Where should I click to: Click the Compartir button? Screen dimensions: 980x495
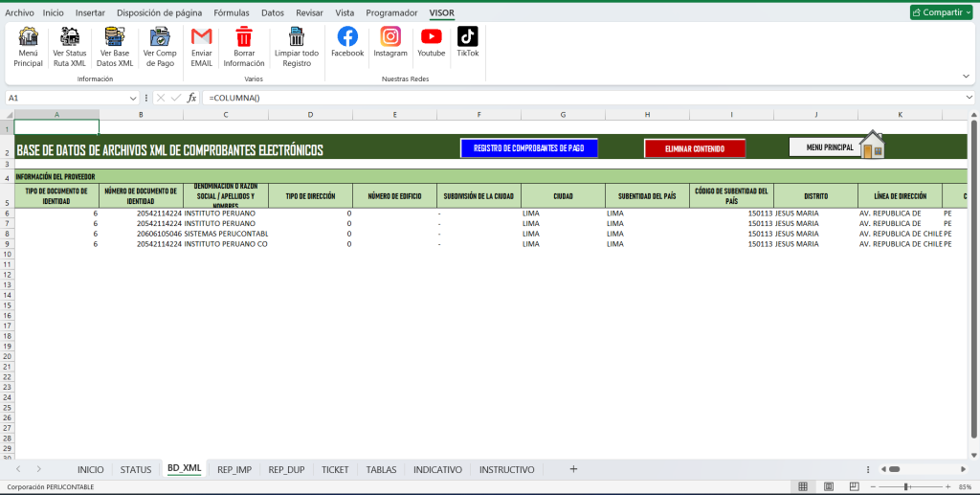[x=942, y=12]
